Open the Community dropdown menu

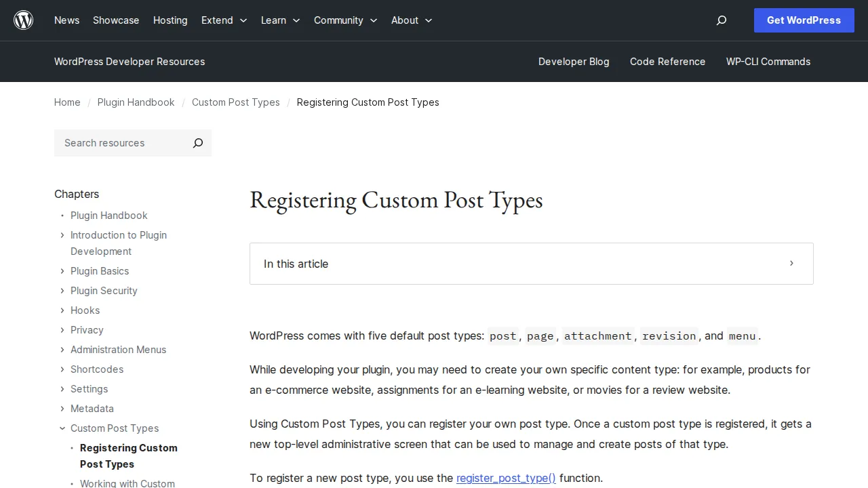[x=345, y=20]
